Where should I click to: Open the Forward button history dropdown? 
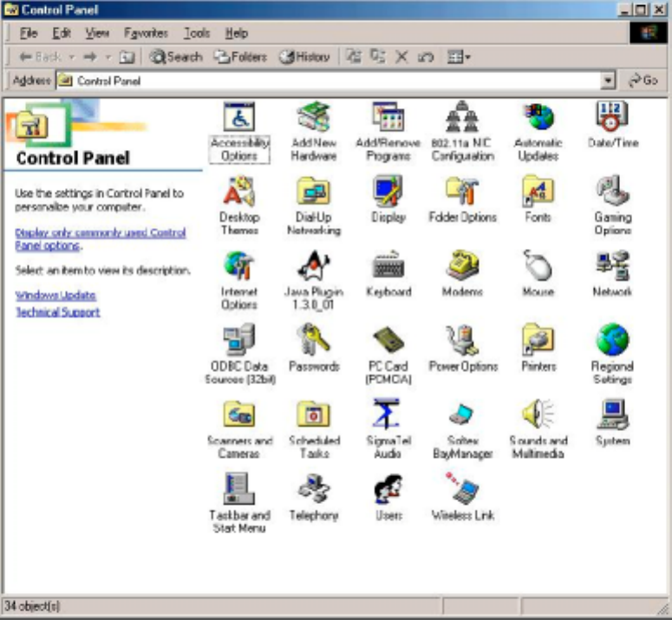(x=108, y=56)
